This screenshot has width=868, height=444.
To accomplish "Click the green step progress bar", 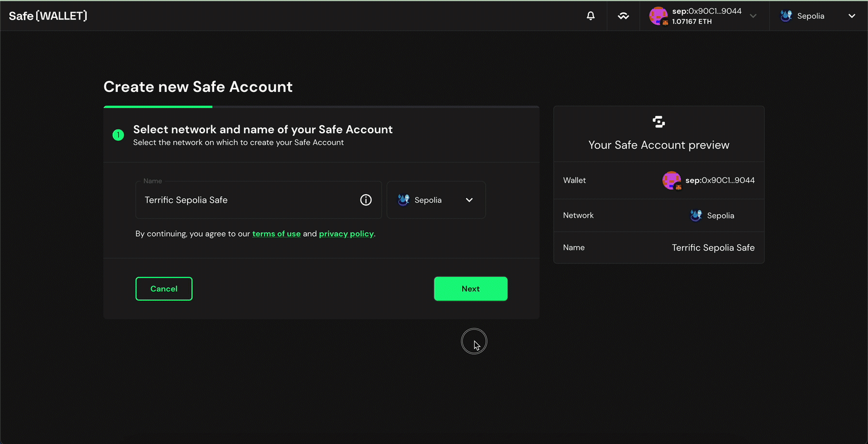I will [158, 107].
